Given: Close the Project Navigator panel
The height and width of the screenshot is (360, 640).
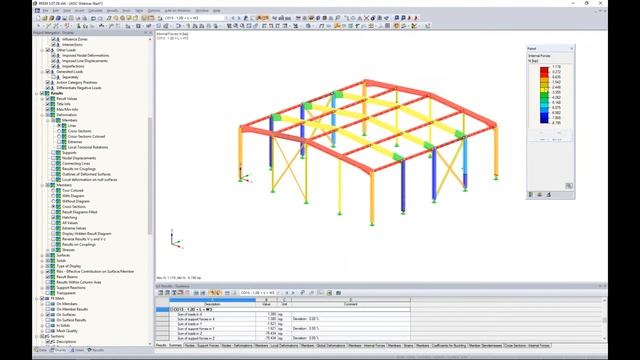Looking at the screenshot, I should tap(151, 33).
